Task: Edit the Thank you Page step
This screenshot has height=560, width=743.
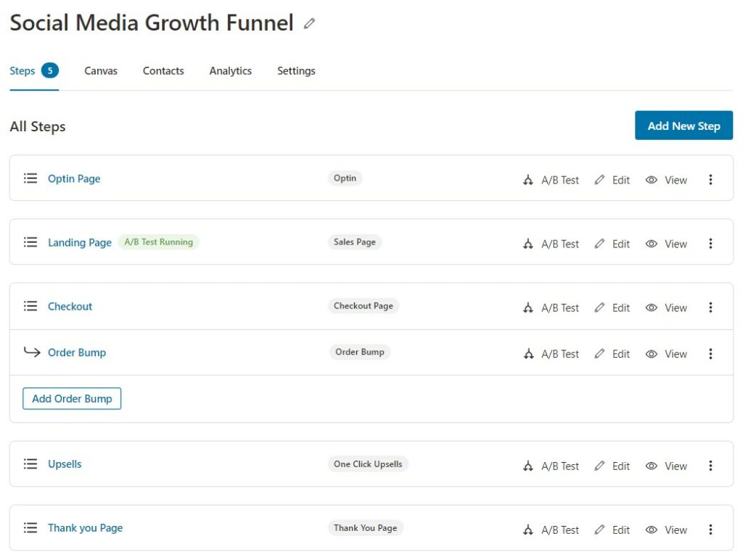Action: pyautogui.click(x=612, y=530)
